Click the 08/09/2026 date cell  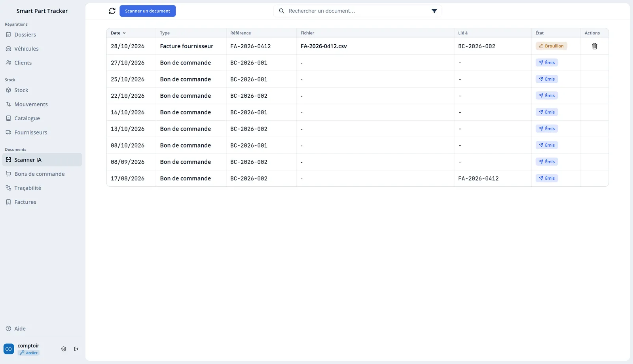(127, 162)
